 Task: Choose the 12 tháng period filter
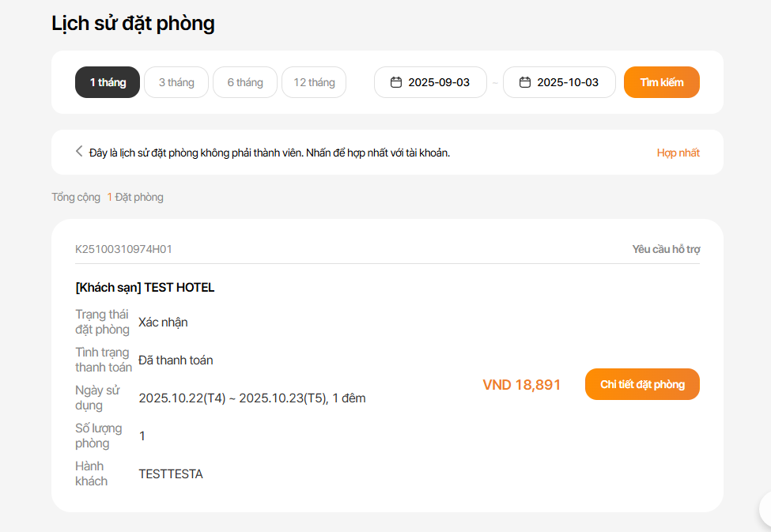click(314, 82)
